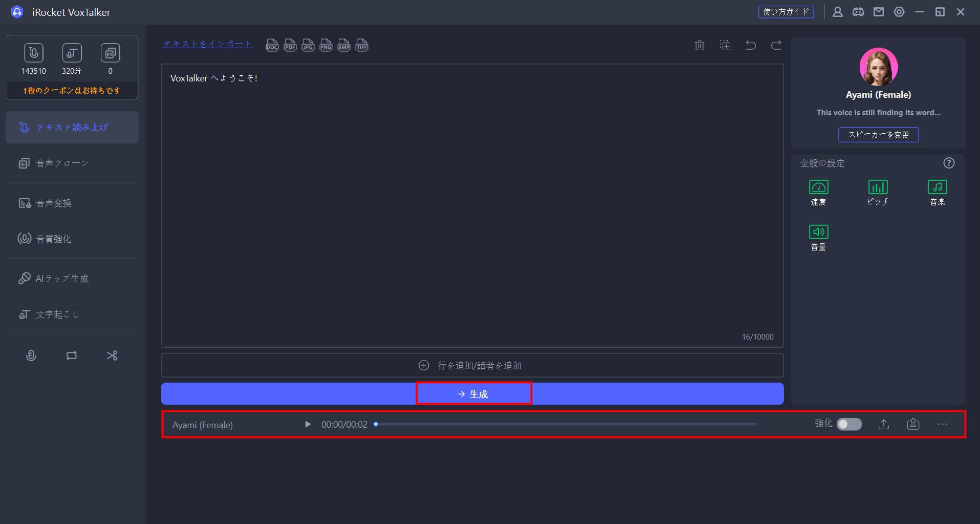The image size is (980, 524).
Task: Click the 16/10000 character counter
Action: click(x=758, y=337)
